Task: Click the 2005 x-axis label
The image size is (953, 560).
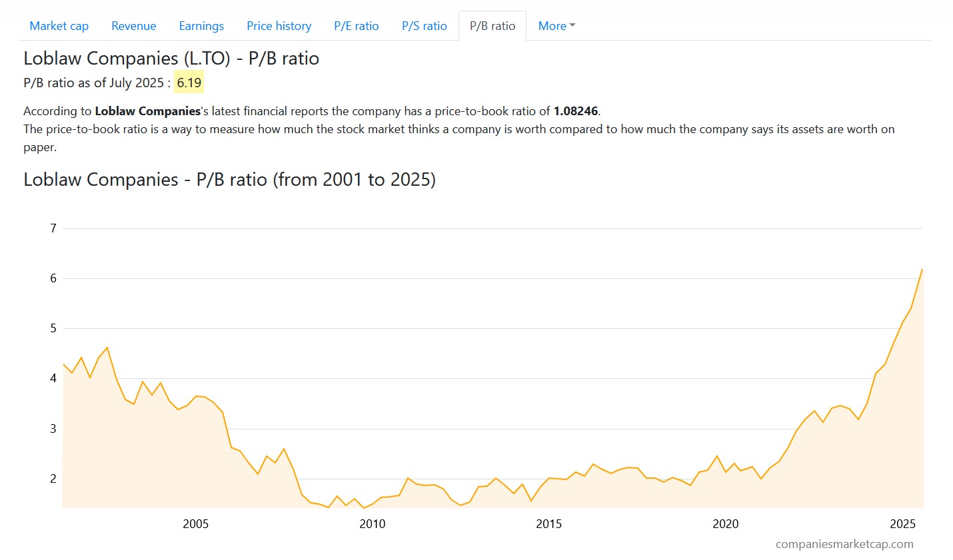Action: [x=196, y=524]
